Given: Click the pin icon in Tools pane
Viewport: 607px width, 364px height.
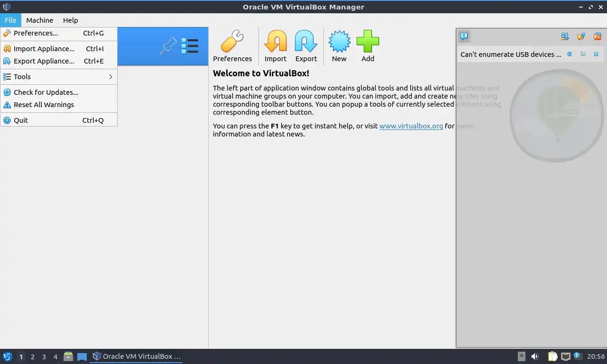Looking at the screenshot, I should [168, 46].
